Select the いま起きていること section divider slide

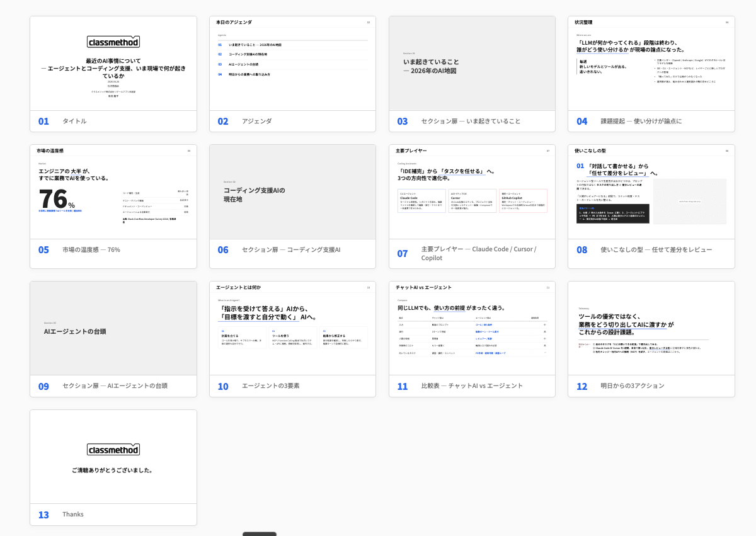point(471,63)
